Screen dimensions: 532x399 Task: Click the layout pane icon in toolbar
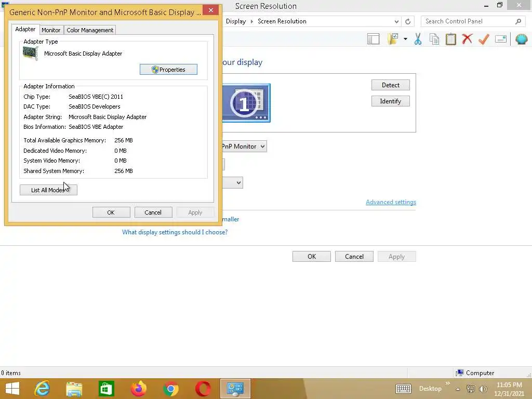(x=373, y=39)
